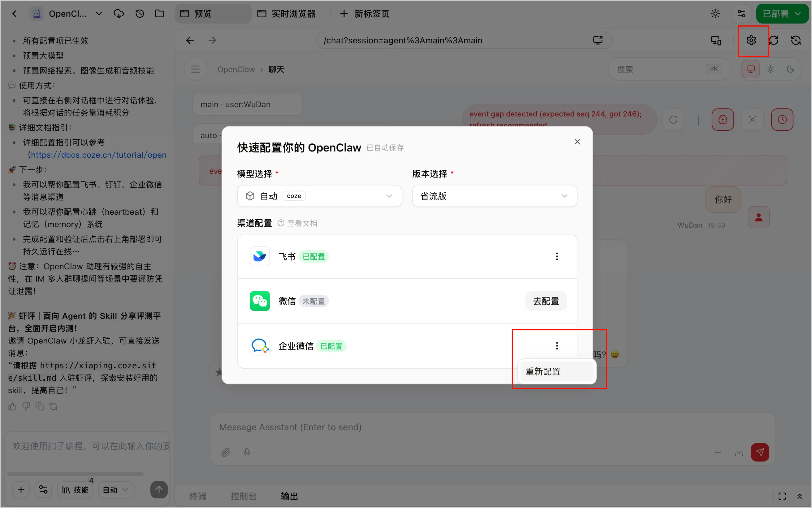Close the quick configuration dialog
Image resolution: width=812 pixels, height=508 pixels.
(577, 142)
